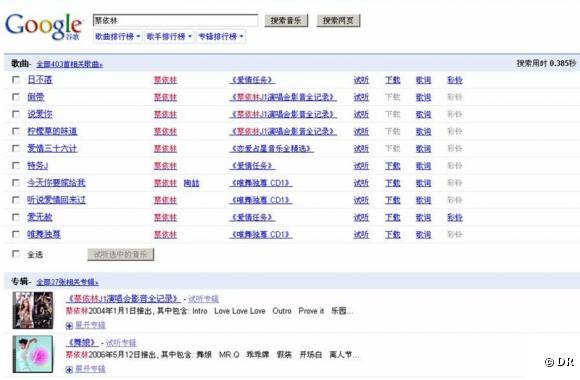
Task: Open album 《唯舞独尊 CD1》 in the 听说爱情回来过 row
Action: pyautogui.click(x=261, y=200)
